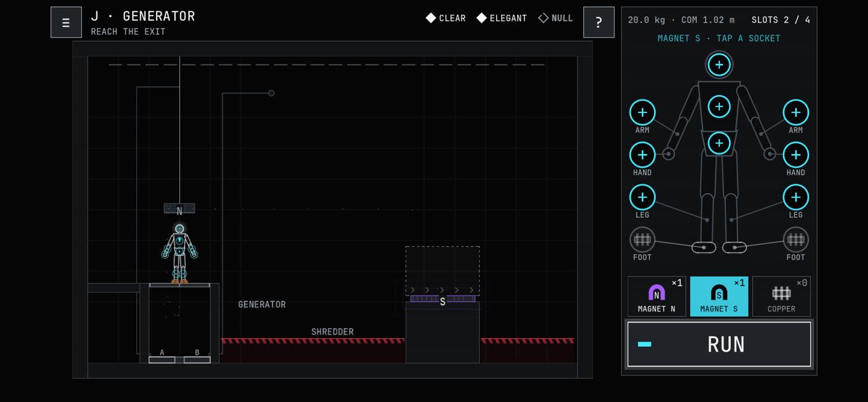Image resolution: width=868 pixels, height=402 pixels.
Task: Click the S magnet plate on the pedestal
Action: 443,299
